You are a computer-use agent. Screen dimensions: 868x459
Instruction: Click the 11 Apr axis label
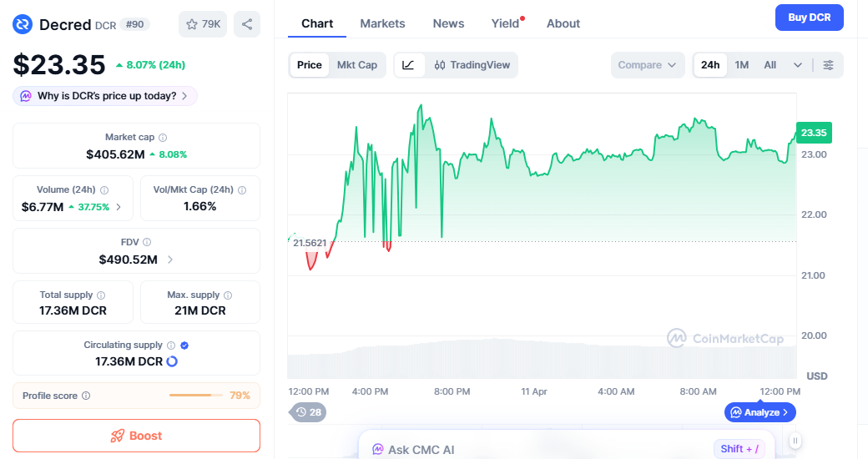tap(533, 391)
